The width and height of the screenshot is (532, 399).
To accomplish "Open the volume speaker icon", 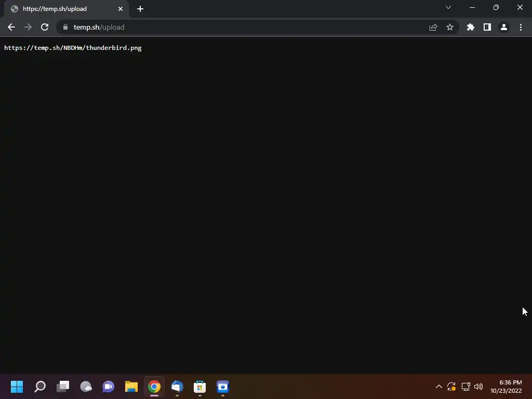I will (478, 387).
